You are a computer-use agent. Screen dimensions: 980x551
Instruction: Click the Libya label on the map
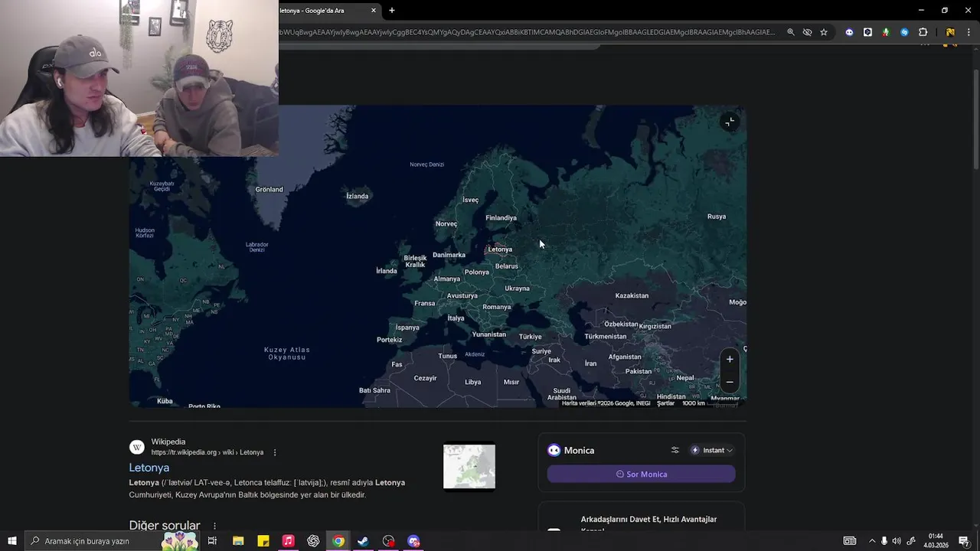point(473,382)
